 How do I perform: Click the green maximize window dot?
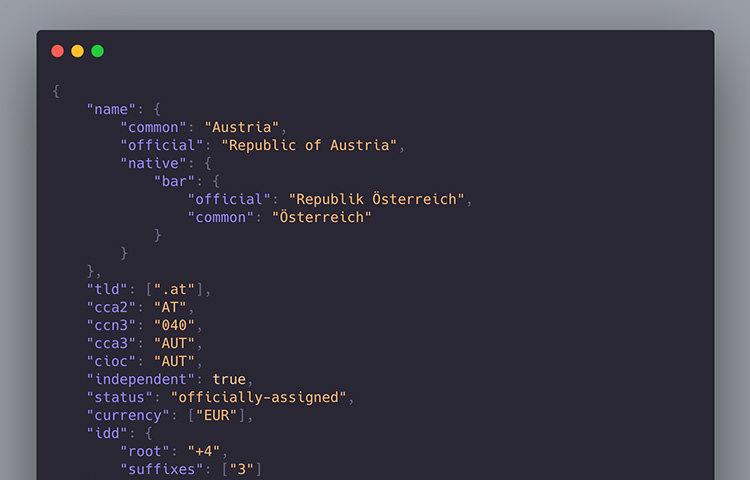point(98,51)
